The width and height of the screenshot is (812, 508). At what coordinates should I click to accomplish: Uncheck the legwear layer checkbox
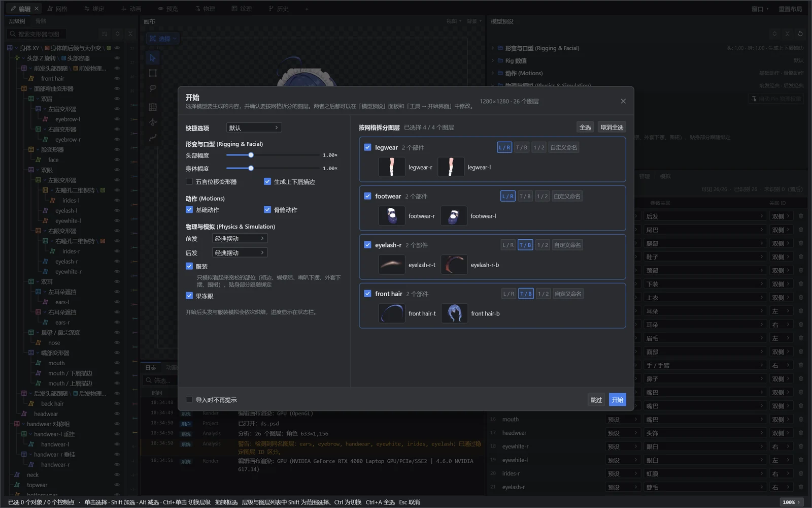[367, 147]
